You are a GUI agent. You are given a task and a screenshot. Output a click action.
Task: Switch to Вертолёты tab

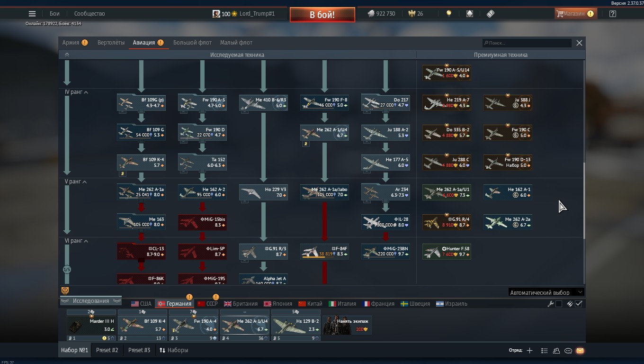111,43
